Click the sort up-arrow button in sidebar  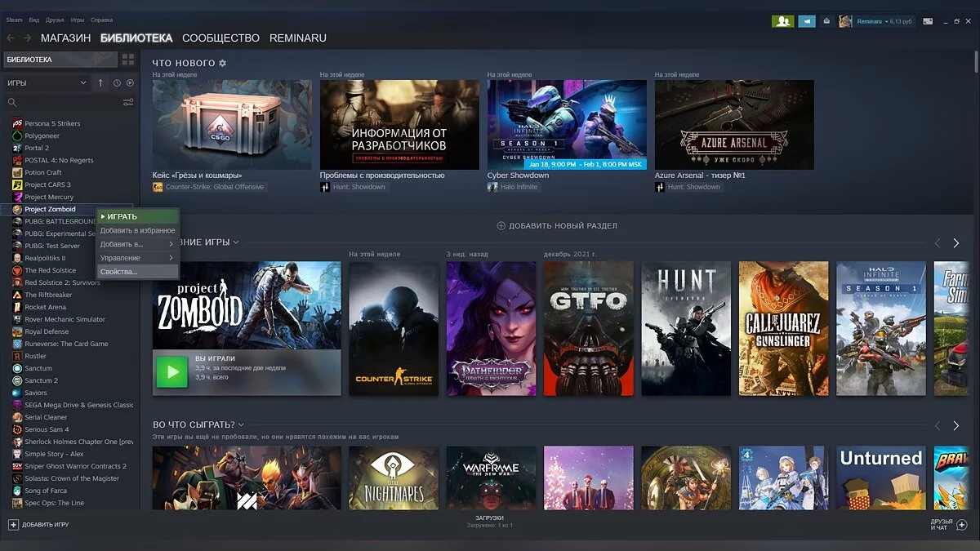click(x=100, y=82)
